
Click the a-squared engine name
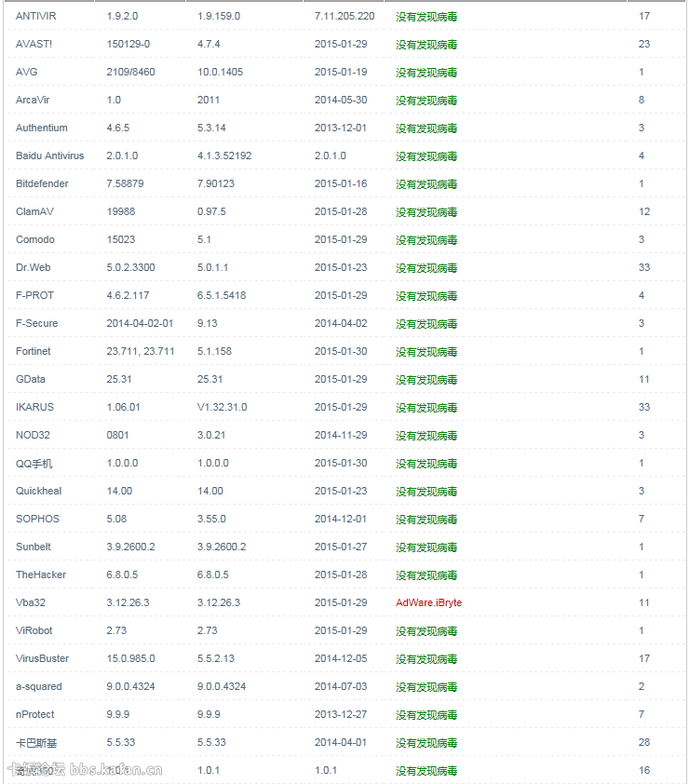pyautogui.click(x=38, y=687)
